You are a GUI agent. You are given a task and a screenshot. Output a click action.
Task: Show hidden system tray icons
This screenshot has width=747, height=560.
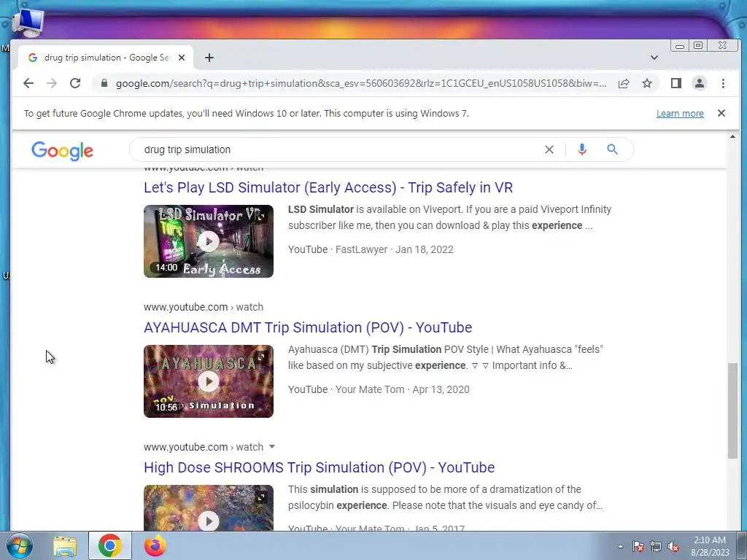pos(620,546)
